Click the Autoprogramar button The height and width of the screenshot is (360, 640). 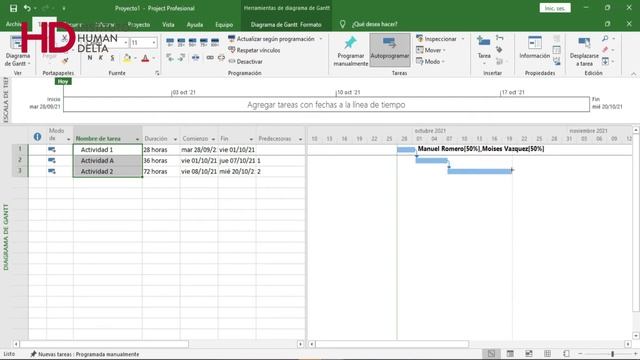point(390,50)
